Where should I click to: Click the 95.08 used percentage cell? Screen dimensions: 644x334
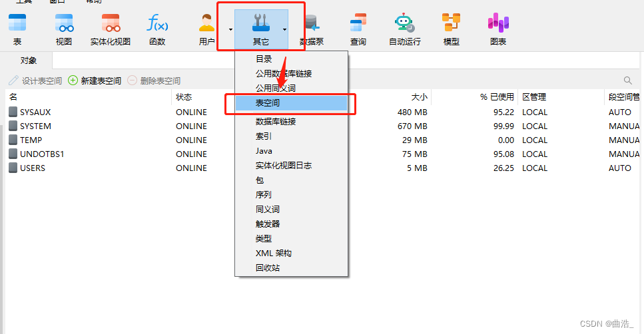tap(503, 154)
